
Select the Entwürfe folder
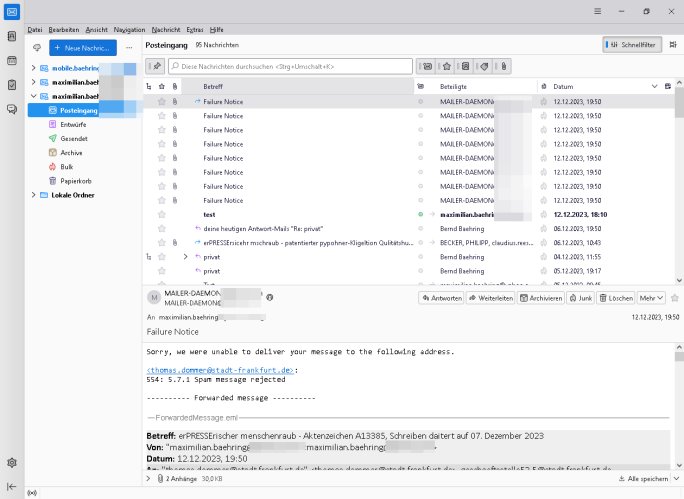point(73,124)
